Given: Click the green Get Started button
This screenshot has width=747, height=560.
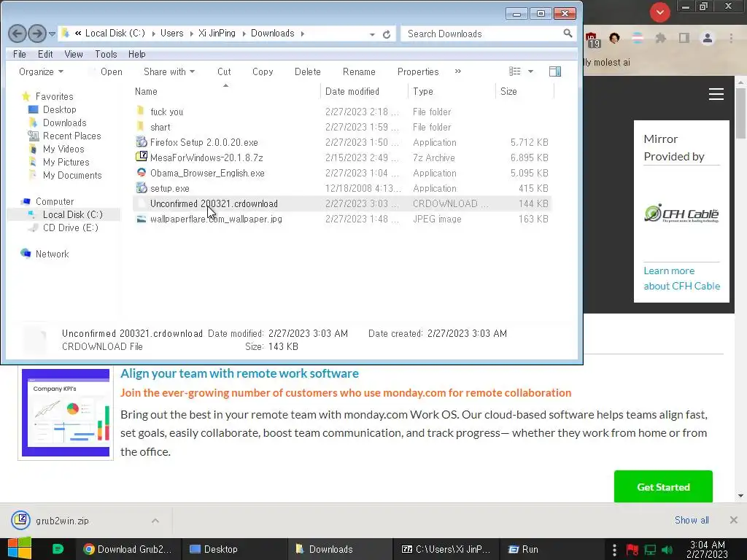Looking at the screenshot, I should point(663,486).
